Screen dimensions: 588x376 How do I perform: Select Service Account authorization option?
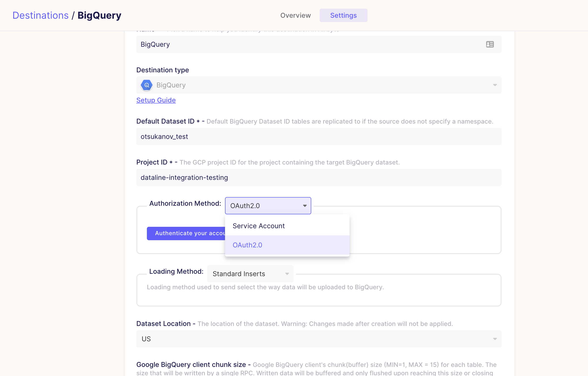[259, 226]
